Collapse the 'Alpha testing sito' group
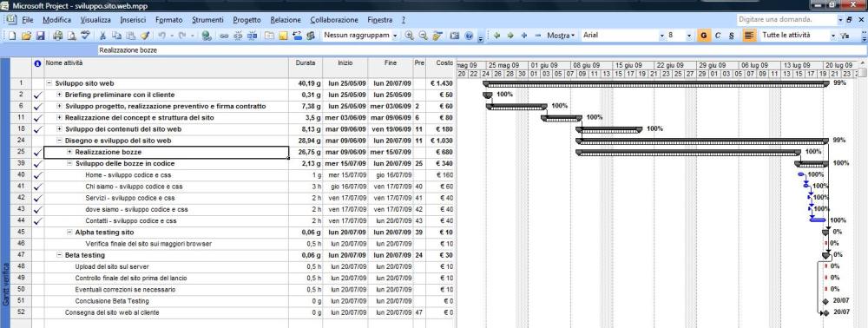Screen dimensions: 868x328 point(69,233)
